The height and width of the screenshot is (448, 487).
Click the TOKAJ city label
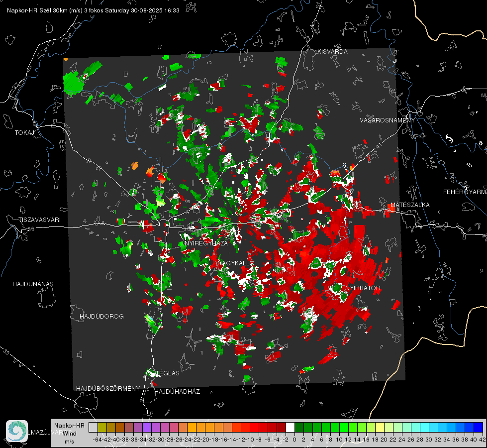click(x=24, y=133)
